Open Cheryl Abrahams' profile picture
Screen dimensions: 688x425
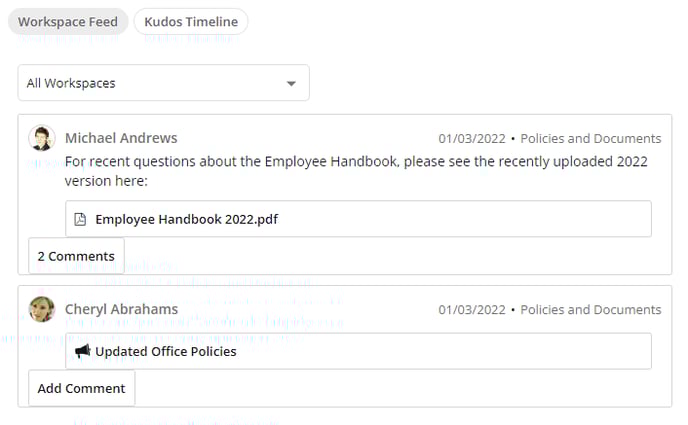pos(42,309)
